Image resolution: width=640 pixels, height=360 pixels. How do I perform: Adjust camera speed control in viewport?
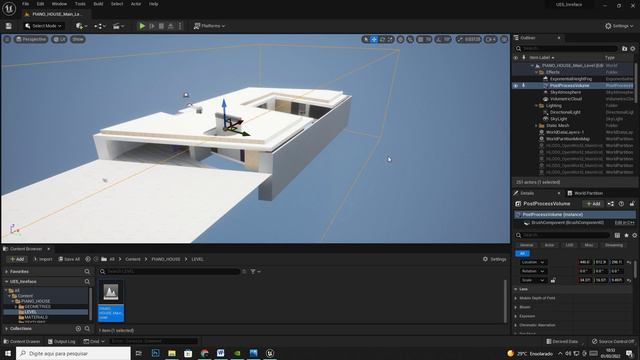[x=491, y=39]
